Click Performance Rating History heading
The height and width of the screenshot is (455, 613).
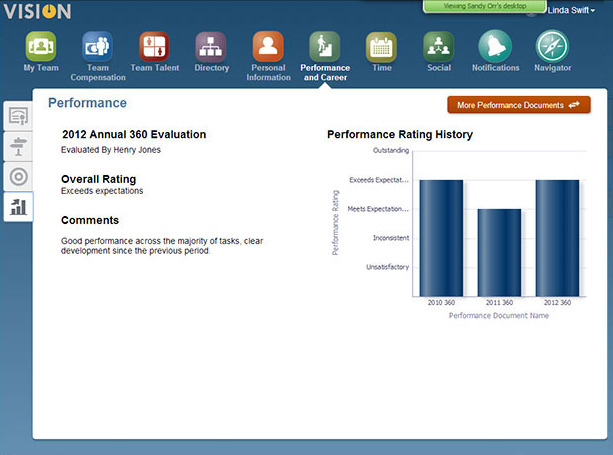[400, 134]
